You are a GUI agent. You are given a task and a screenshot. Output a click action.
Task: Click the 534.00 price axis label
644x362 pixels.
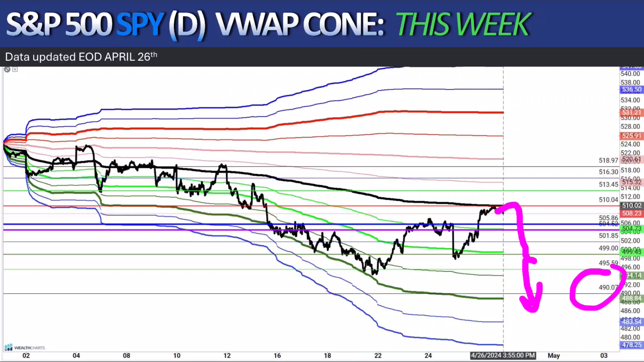(x=630, y=100)
